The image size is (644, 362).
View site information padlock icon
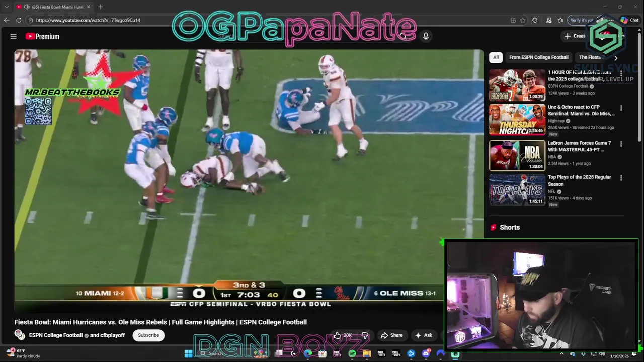point(31,20)
